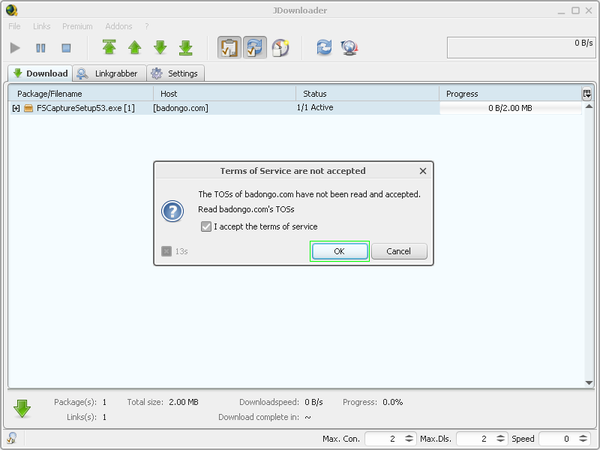Open the Links menu

(x=42, y=26)
